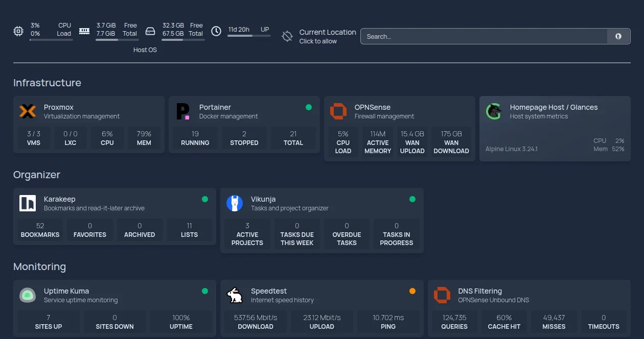
Task: Click the 124,735 QUERIES stat
Action: click(x=454, y=322)
